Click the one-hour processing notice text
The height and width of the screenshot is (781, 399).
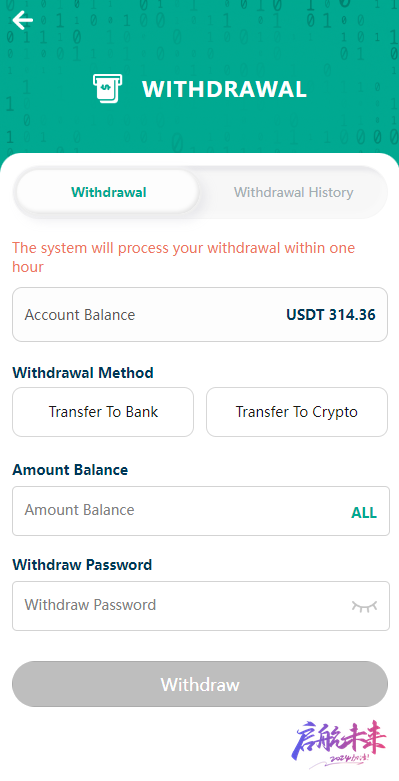(x=183, y=257)
